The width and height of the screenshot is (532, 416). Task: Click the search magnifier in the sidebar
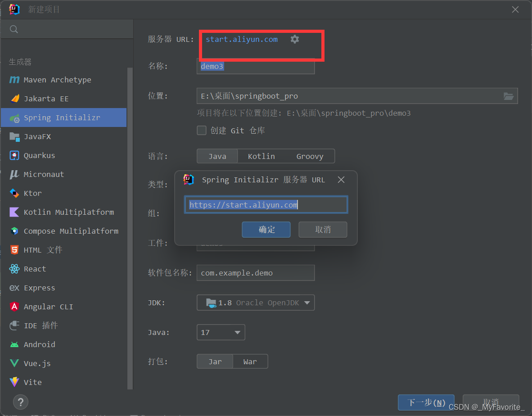(x=14, y=29)
